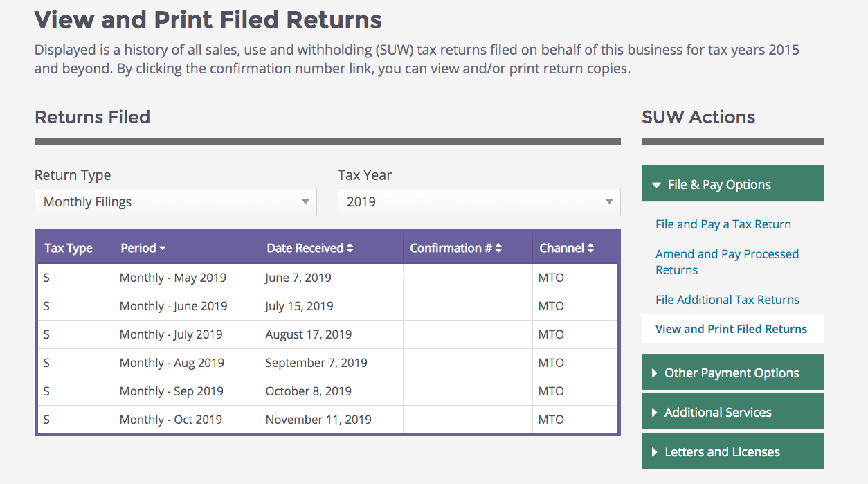Viewport: 868px width, 484px height.
Task: Click the September 7, 2019 date cell
Action: coord(332,363)
